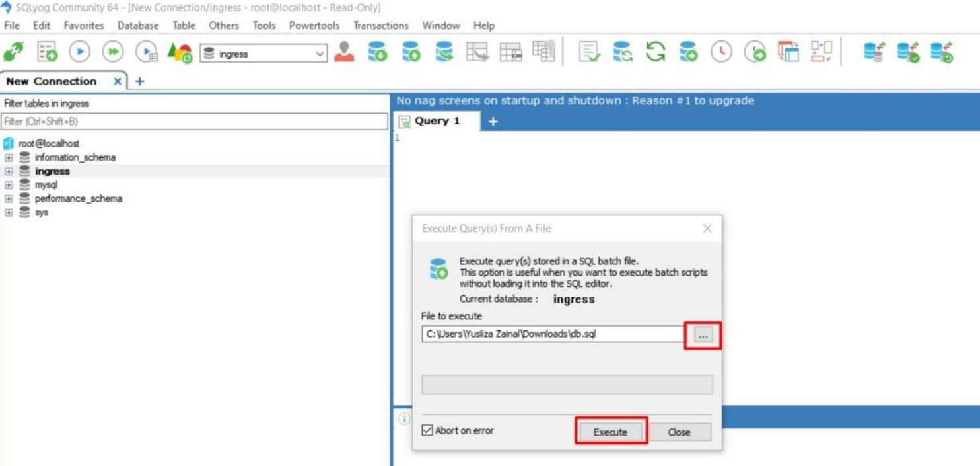
Task: Click the single-arrow Execute Query play icon
Action: coord(80,52)
